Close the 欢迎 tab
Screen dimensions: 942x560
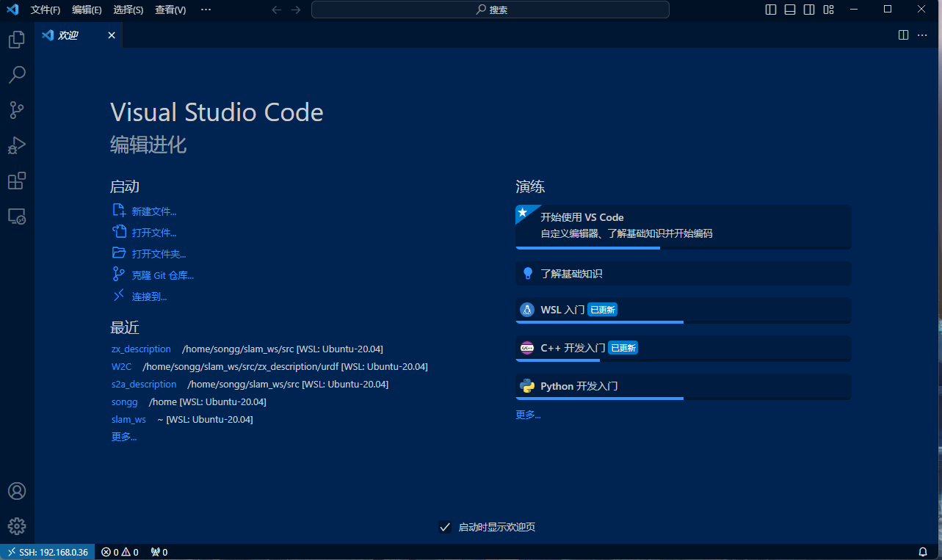pos(112,35)
